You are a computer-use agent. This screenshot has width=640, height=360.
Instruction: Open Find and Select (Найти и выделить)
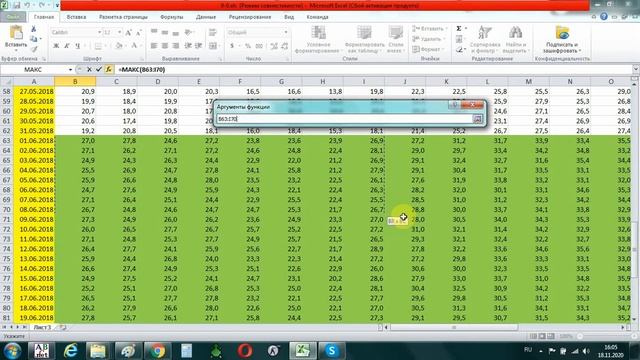(x=516, y=39)
